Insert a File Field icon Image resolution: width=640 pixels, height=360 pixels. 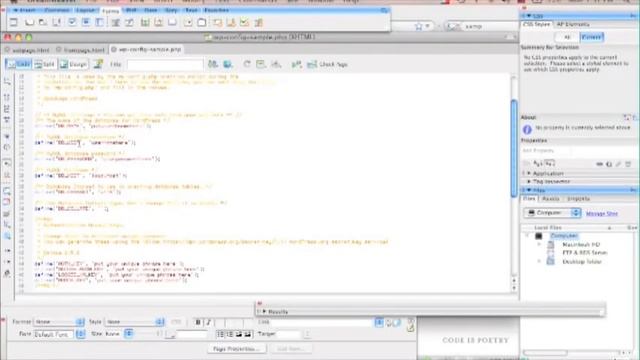tap(159, 22)
